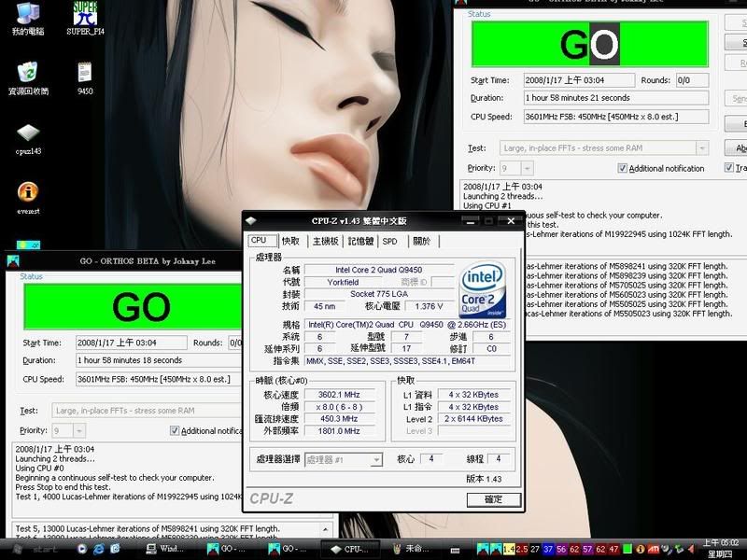Switch to the Wind... taskbar button
Viewport: 747px width, 560px height.
164,549
